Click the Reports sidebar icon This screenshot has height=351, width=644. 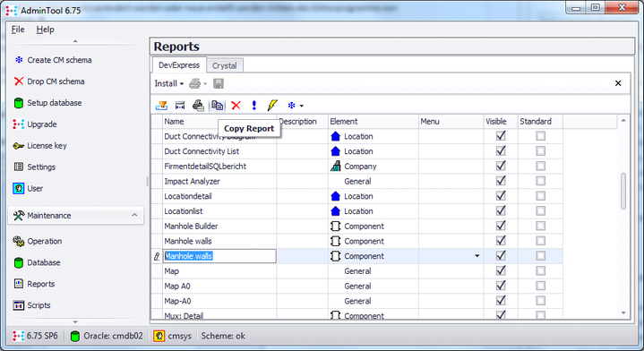(x=19, y=284)
